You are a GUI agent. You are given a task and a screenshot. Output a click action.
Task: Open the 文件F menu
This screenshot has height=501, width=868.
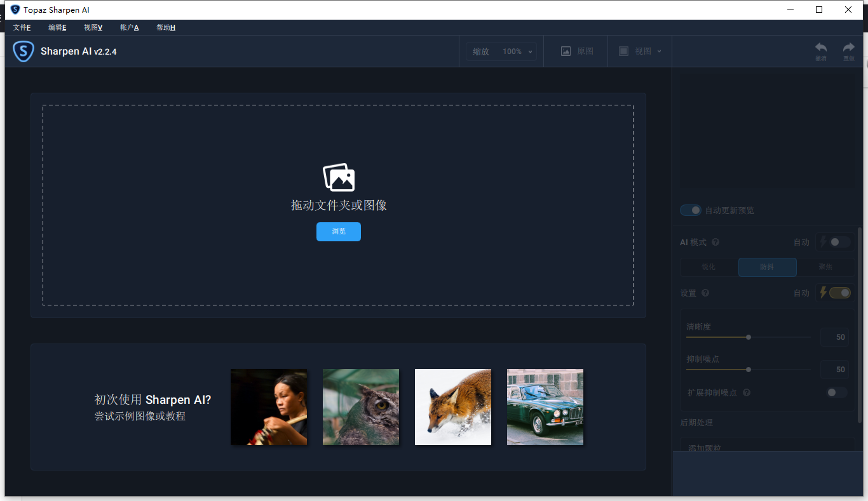coord(22,27)
